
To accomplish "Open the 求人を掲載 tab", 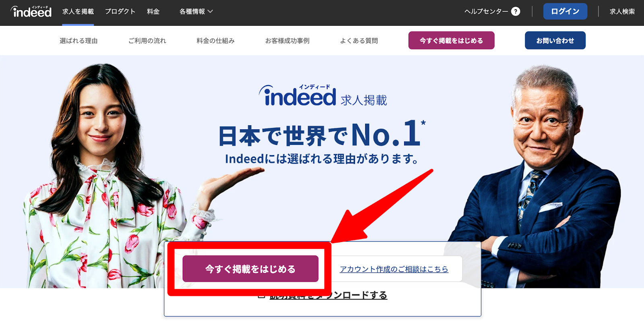I will click(78, 12).
